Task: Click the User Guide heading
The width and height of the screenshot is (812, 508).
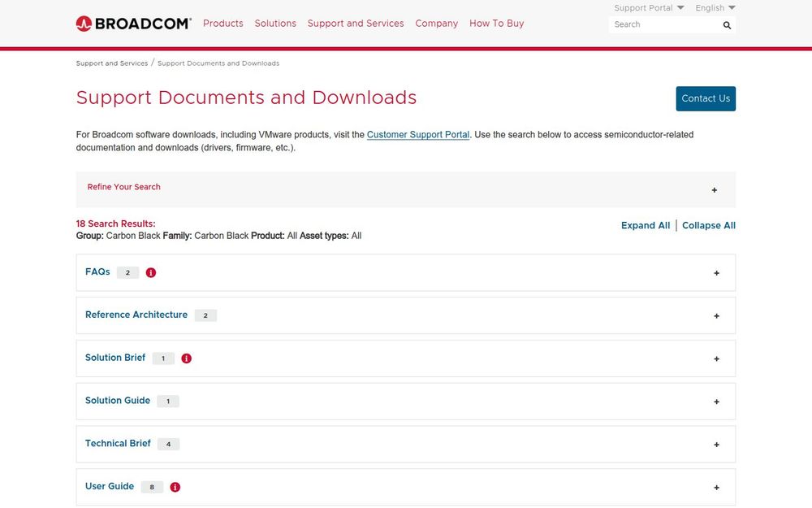Action: click(x=110, y=486)
